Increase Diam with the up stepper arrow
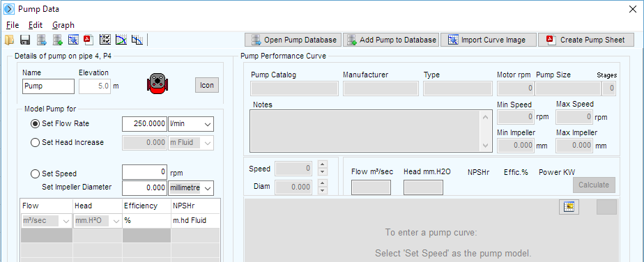644x262 pixels. [x=323, y=183]
